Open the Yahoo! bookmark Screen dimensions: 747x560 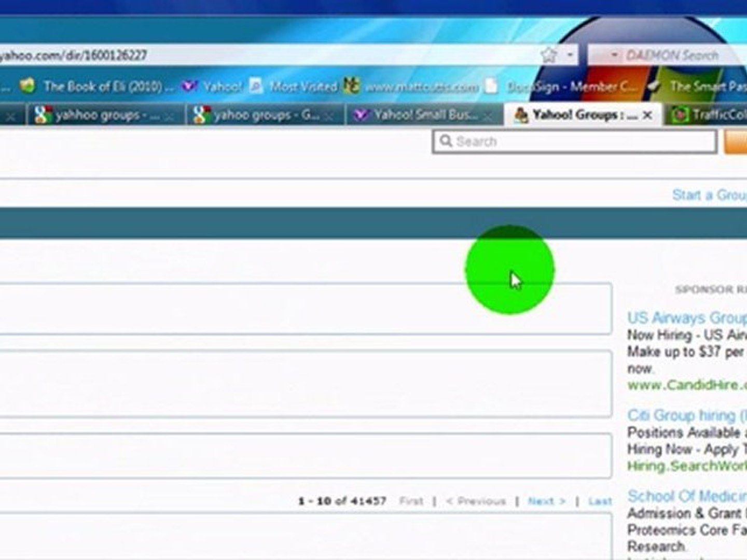[x=223, y=86]
